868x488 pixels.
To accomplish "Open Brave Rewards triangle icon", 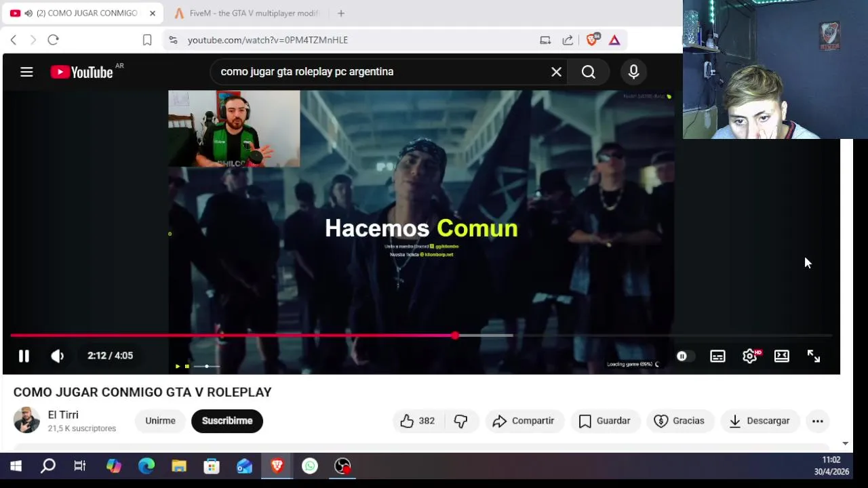I will 614,40.
